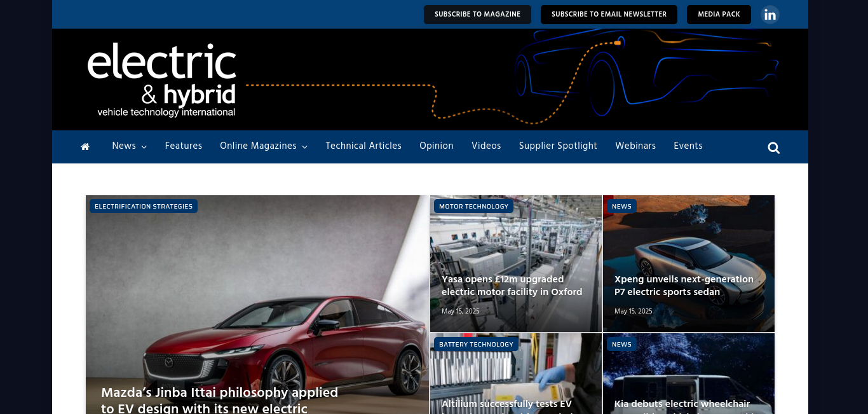Open the Events menu item
Image resolution: width=868 pixels, height=414 pixels.
[x=688, y=146]
